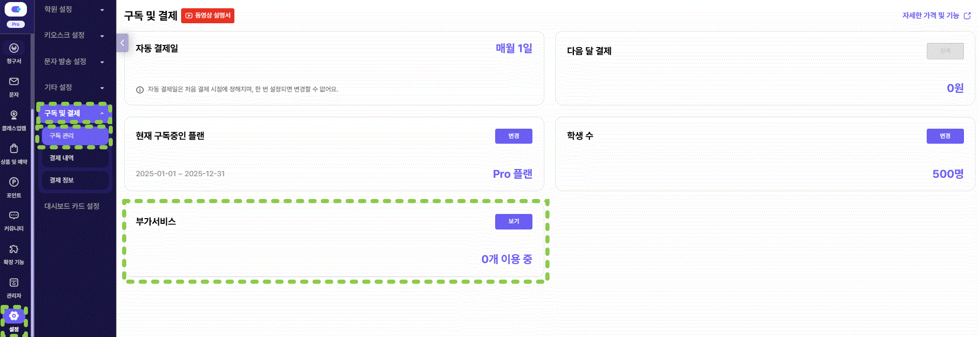Viewport: 980px width, 337px height.
Task: Open 자세한 가격 및 기능 link
Action: (x=936, y=16)
